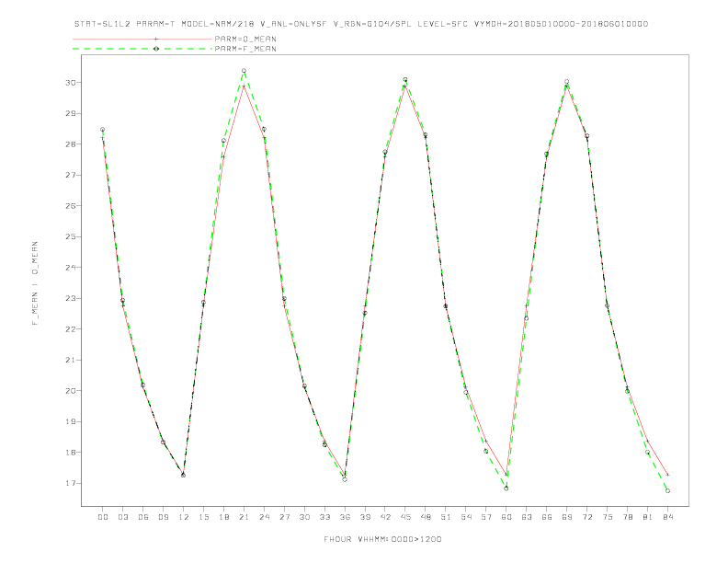Click the y-axis tick label 30
The height and width of the screenshot is (563, 728).
click(71, 83)
